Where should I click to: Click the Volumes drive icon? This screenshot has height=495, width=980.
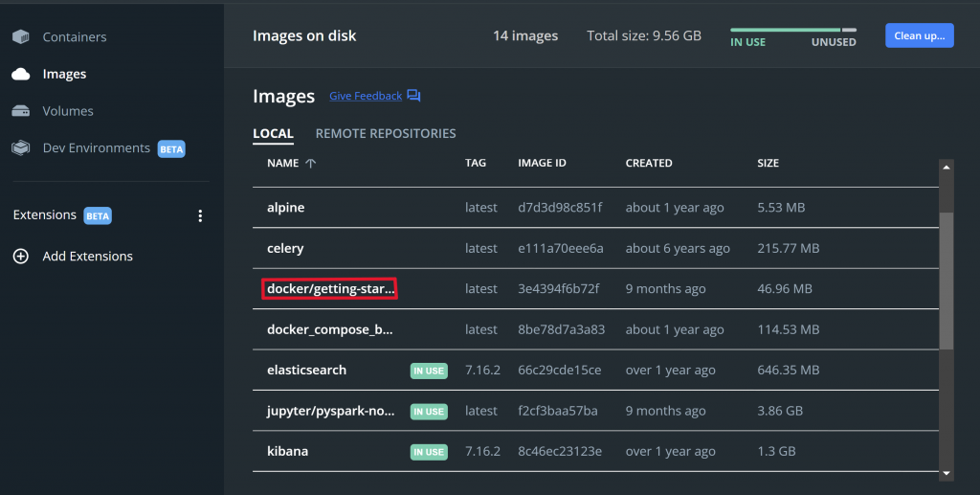(20, 111)
